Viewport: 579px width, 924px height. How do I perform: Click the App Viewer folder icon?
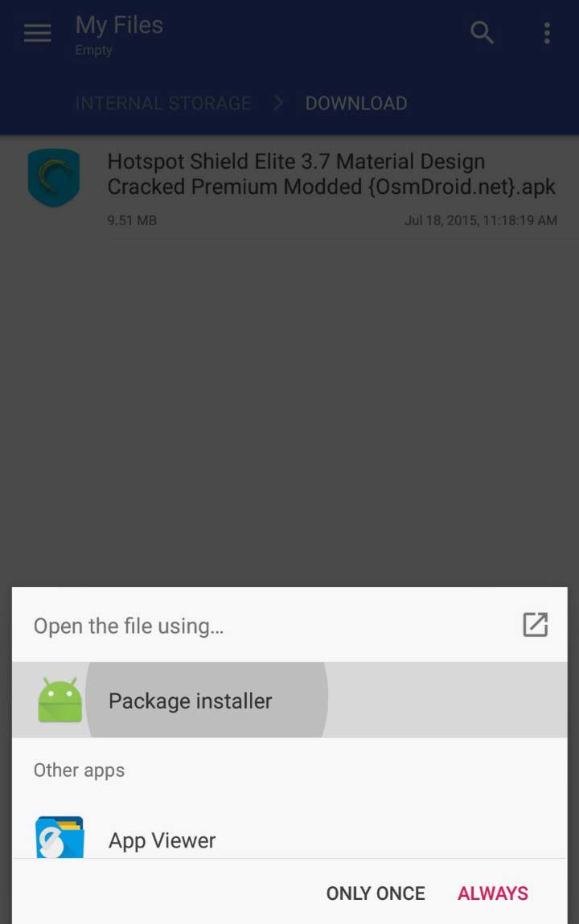(x=60, y=837)
